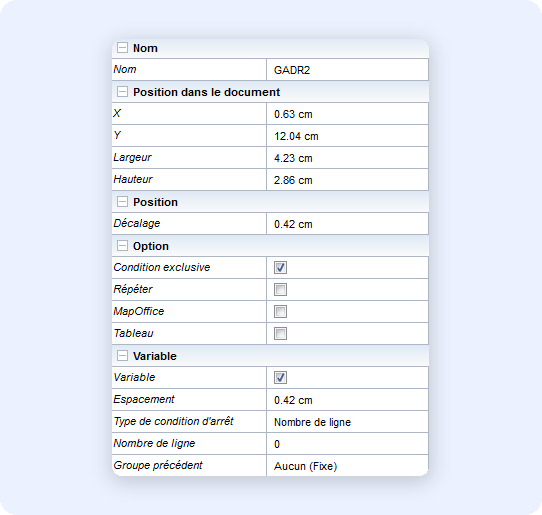Image resolution: width=542 pixels, height=515 pixels.
Task: Edit the Largeur value 4.23 cm
Action: click(347, 158)
